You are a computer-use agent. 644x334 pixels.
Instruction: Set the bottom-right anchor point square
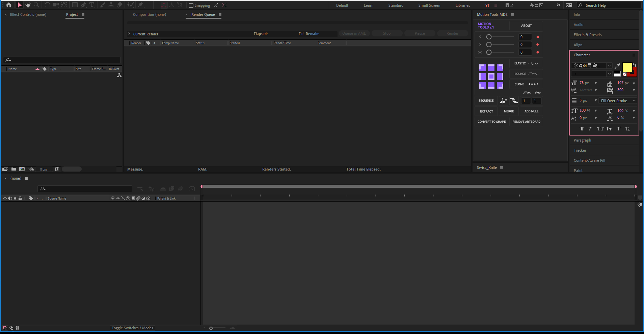[x=500, y=85]
